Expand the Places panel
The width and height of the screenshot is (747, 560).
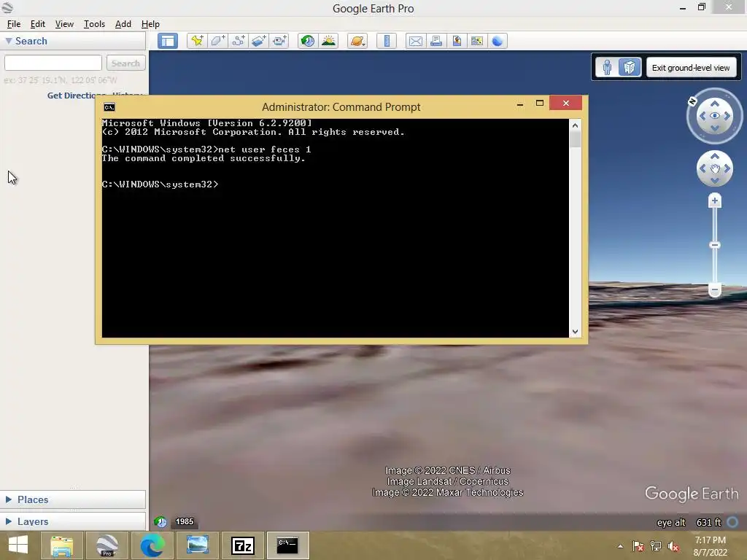pos(9,499)
